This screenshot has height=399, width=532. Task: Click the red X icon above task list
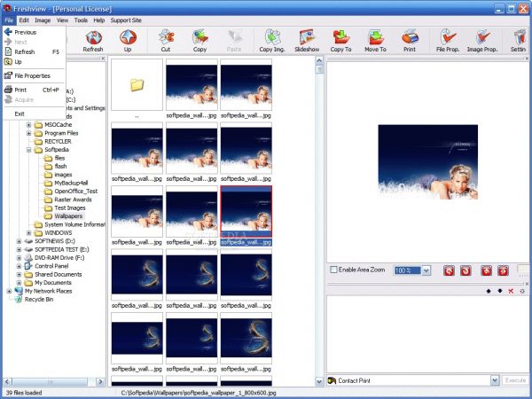[511, 291]
